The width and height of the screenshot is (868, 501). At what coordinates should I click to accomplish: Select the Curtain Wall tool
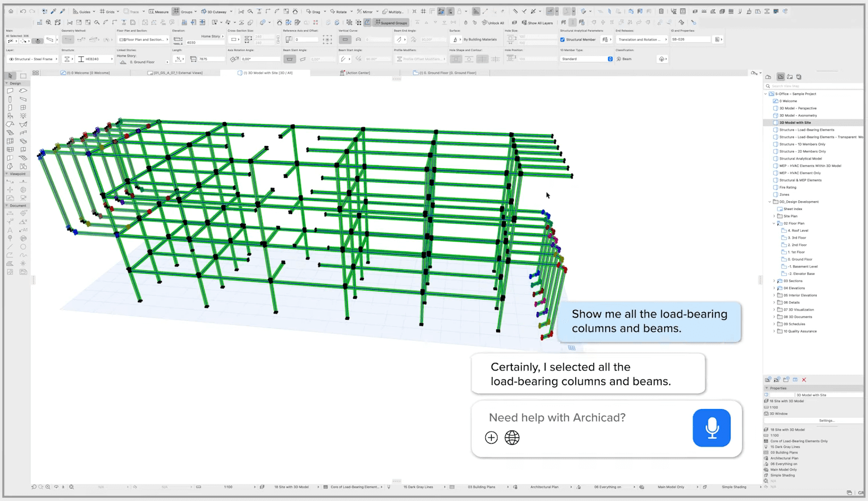coord(10,141)
